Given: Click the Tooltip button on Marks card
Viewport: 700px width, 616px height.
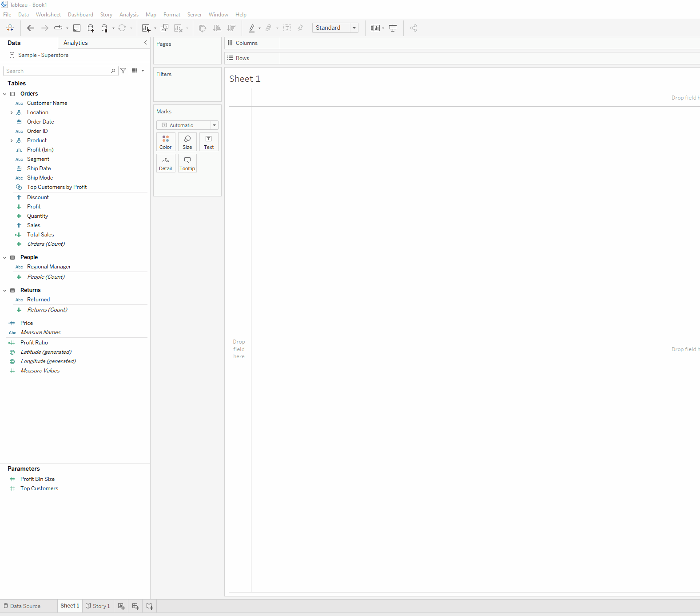Looking at the screenshot, I should click(187, 164).
